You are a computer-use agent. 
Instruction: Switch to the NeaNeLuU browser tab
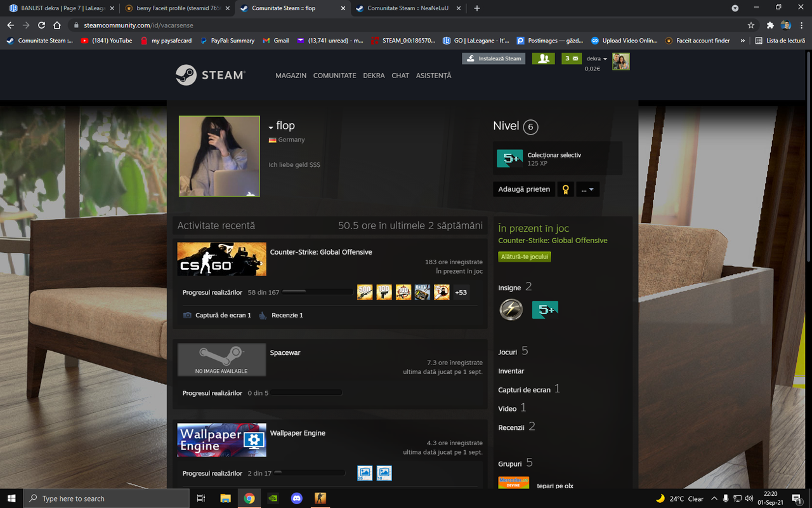point(408,8)
